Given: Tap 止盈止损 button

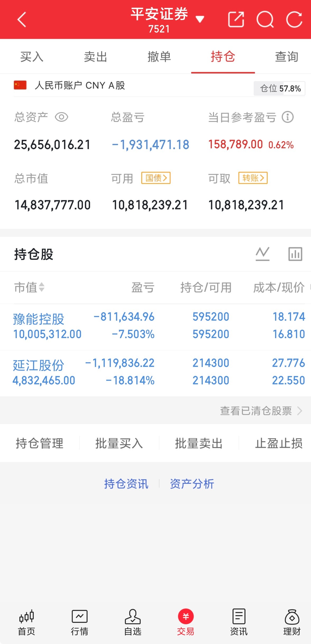Looking at the screenshot, I should click(x=279, y=443).
